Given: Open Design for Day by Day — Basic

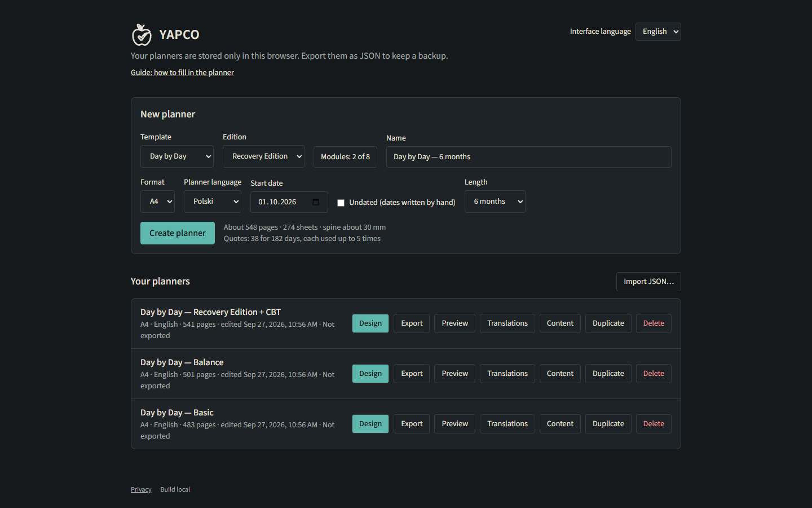Looking at the screenshot, I should pyautogui.click(x=370, y=424).
